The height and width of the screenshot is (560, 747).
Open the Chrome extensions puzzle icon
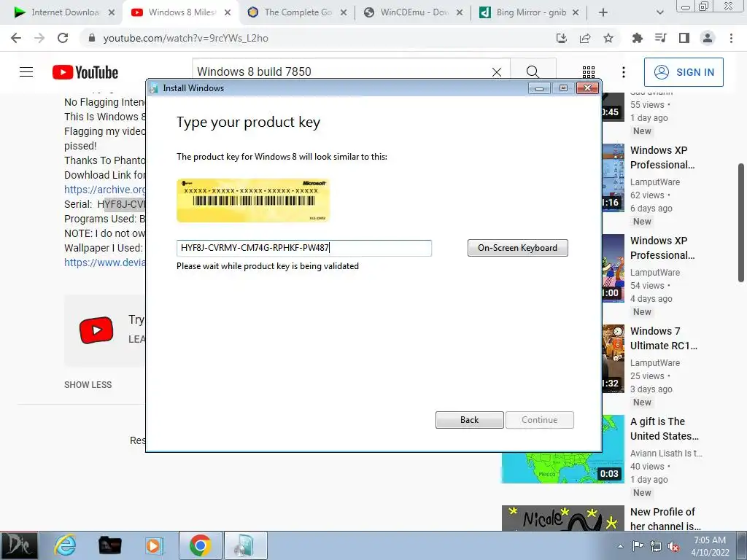(638, 38)
